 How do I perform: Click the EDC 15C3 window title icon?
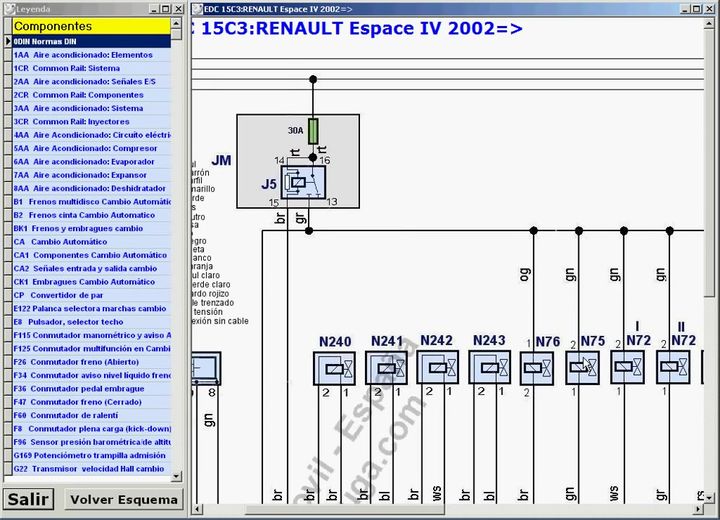197,9
